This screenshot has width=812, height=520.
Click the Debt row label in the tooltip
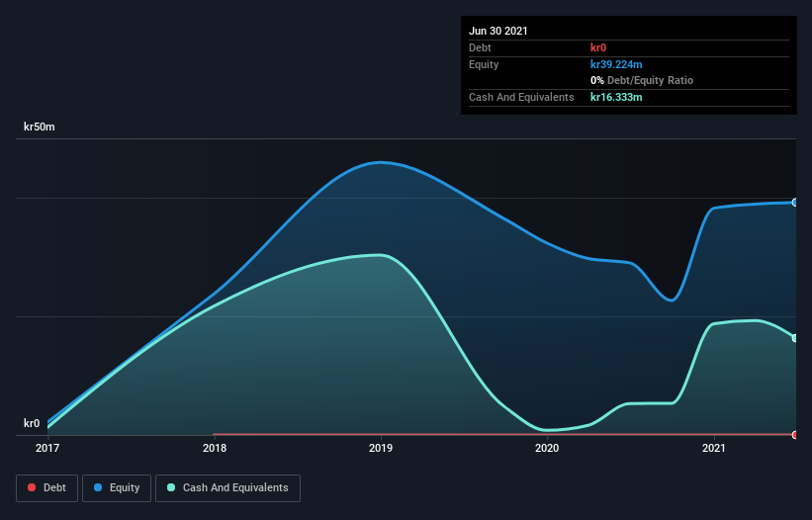tap(480, 47)
